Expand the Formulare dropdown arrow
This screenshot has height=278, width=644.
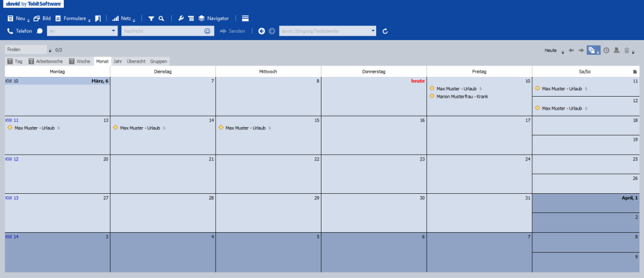[x=89, y=20]
